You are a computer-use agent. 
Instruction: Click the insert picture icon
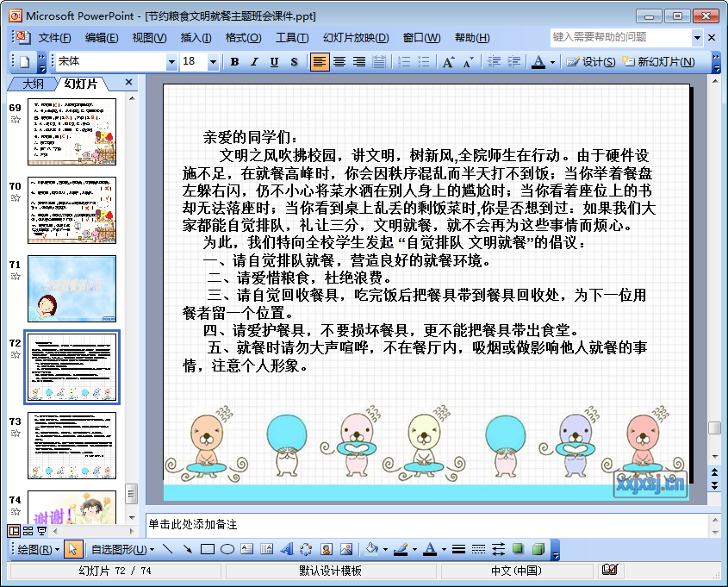(345, 549)
